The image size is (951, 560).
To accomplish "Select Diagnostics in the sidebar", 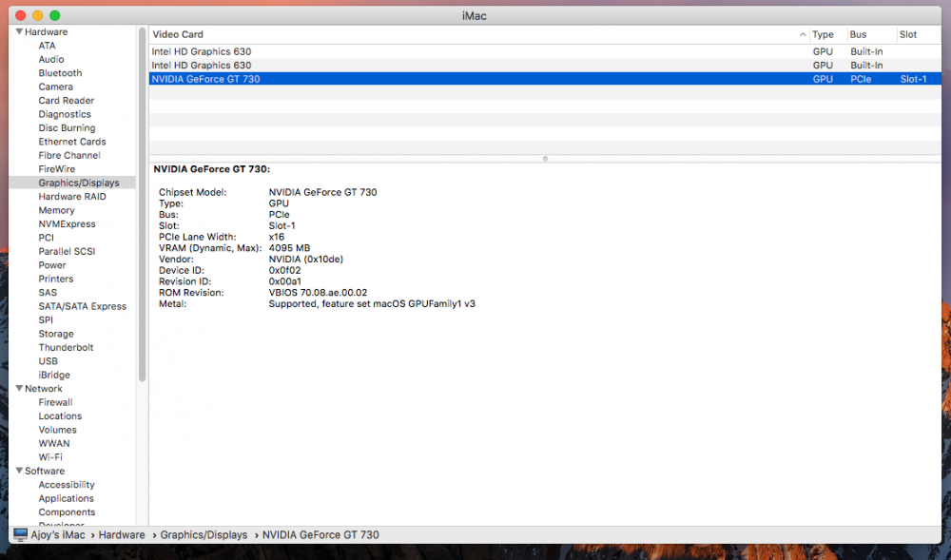I will point(65,114).
